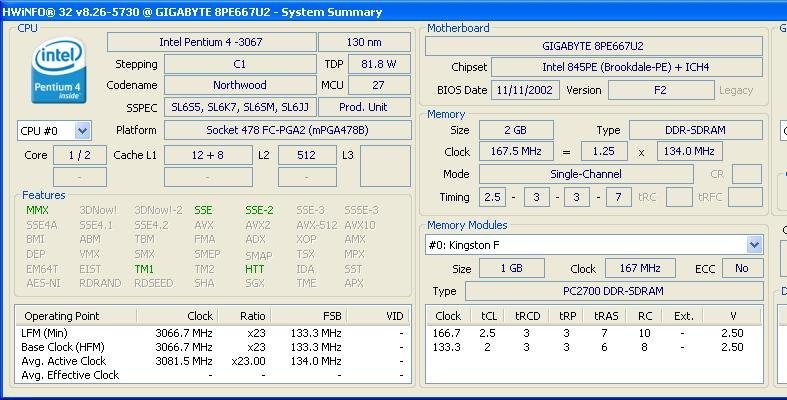Screen dimensions: 787x400
Task: Click the green TM1 feature flag
Action: [x=144, y=269]
